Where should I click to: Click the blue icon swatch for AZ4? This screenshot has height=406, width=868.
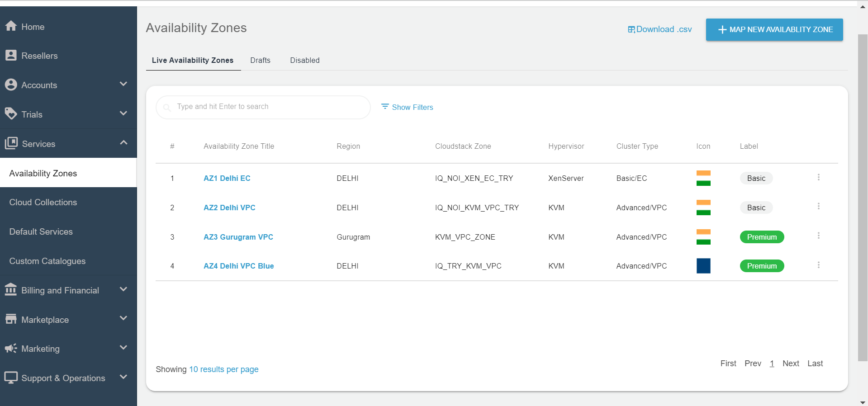[703, 266]
